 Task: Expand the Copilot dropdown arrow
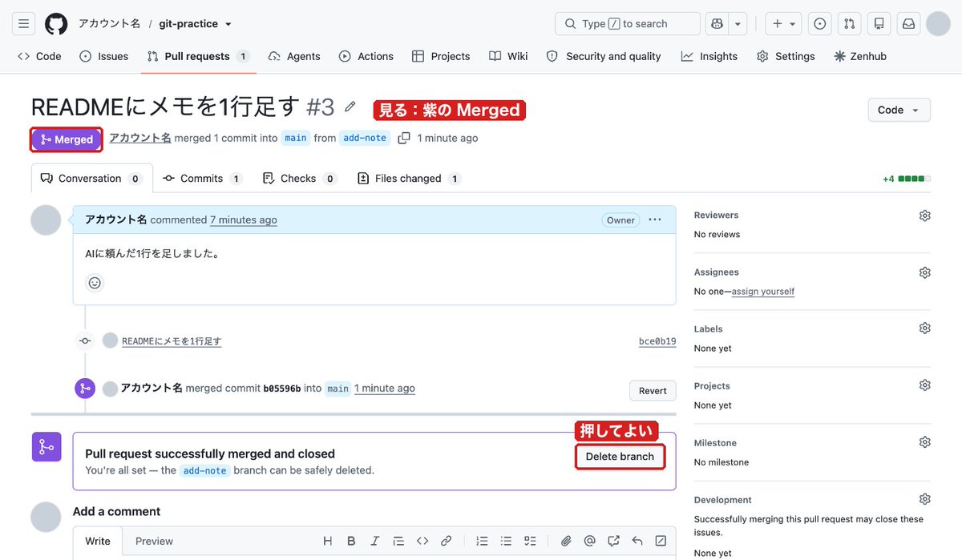coord(738,24)
